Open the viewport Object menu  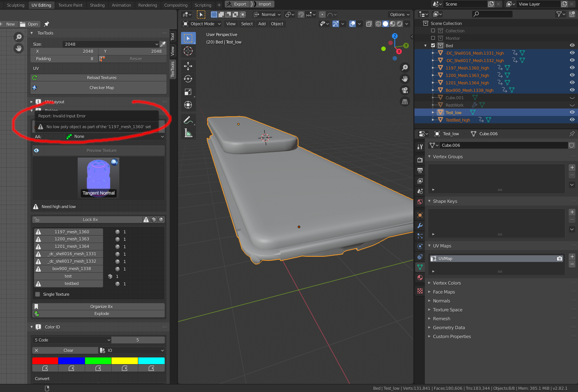[277, 24]
